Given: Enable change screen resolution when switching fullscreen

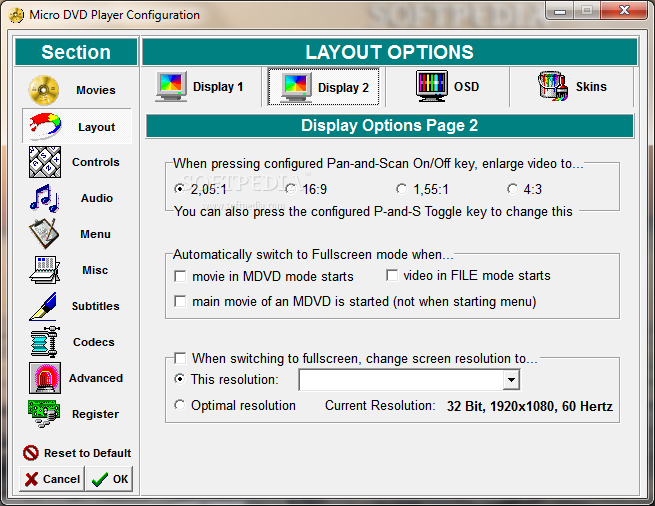Looking at the screenshot, I should 180,358.
